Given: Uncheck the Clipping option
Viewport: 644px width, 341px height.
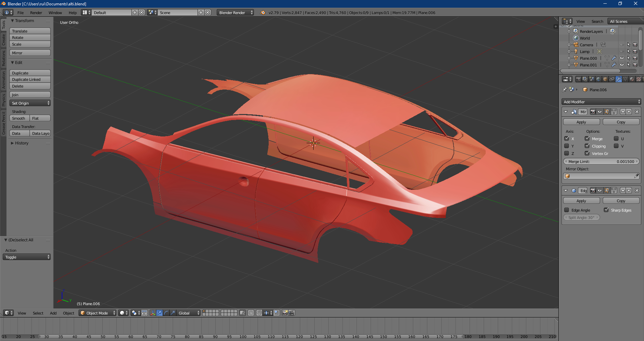Looking at the screenshot, I should 587,146.
